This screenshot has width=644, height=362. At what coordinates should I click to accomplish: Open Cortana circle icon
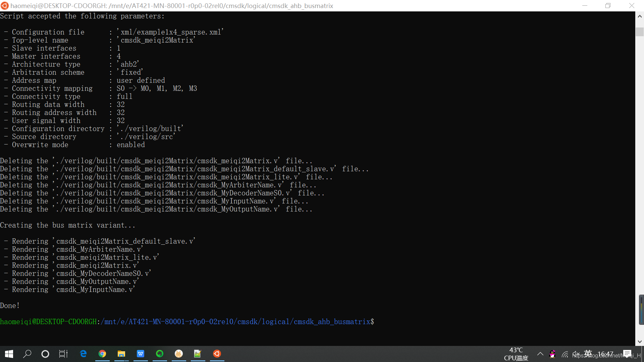click(x=45, y=354)
